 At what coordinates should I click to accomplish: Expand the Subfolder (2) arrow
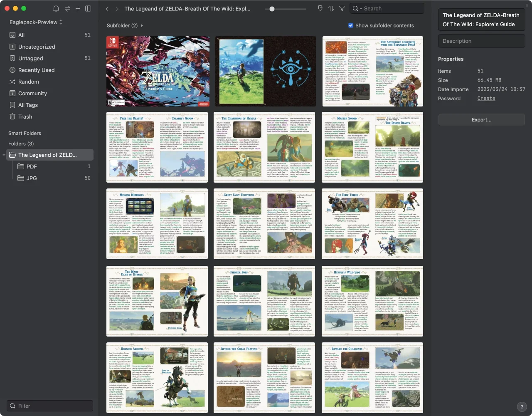(x=142, y=25)
